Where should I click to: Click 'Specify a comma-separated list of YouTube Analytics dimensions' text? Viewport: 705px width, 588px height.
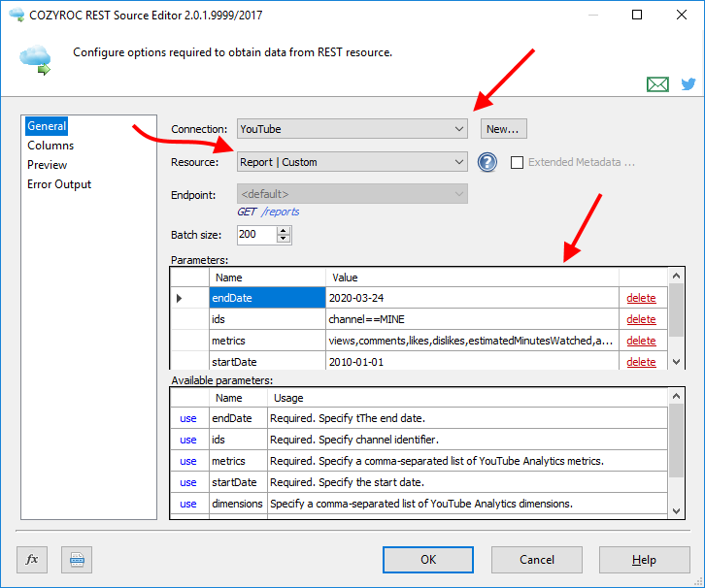[421, 504]
